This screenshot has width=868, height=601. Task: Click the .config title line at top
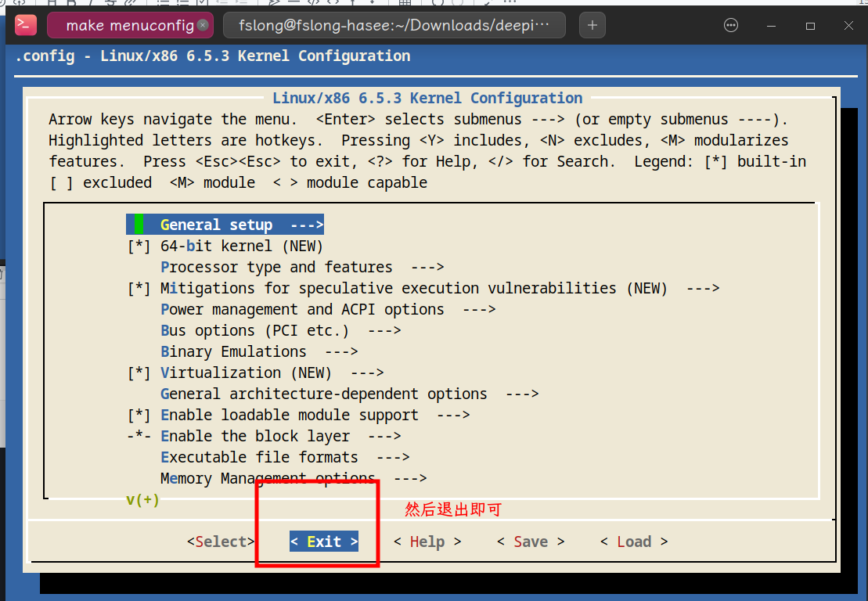[x=213, y=56]
